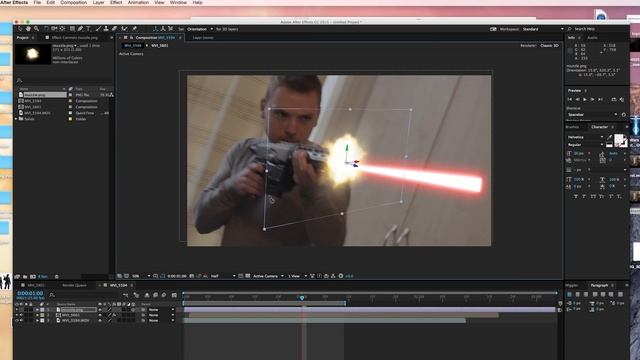Select the Rectangle shape tool

coord(72,29)
